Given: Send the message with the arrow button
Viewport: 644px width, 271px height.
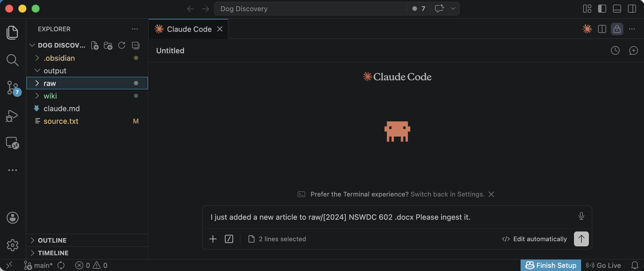Looking at the screenshot, I should pos(581,239).
